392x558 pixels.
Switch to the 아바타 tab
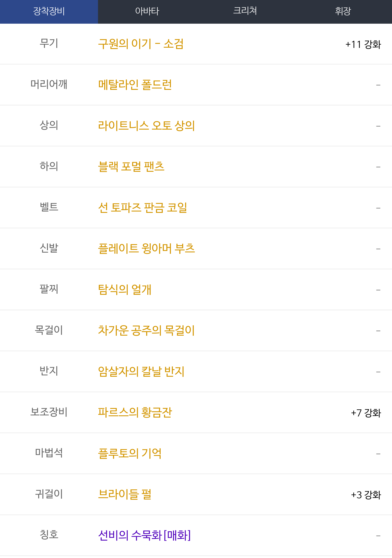pyautogui.click(x=147, y=11)
